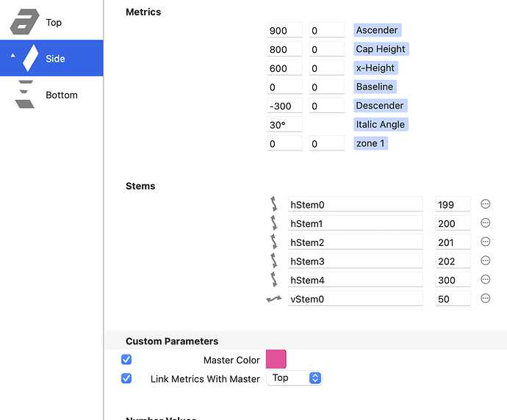Click the horizontal stem icon beside hStem1
This screenshot has width=507, height=420.
(274, 223)
